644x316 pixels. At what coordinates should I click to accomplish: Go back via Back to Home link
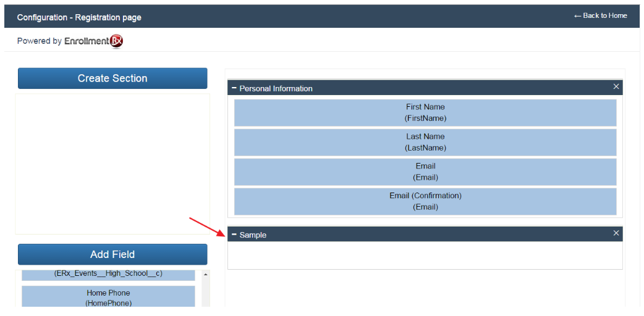(x=600, y=15)
